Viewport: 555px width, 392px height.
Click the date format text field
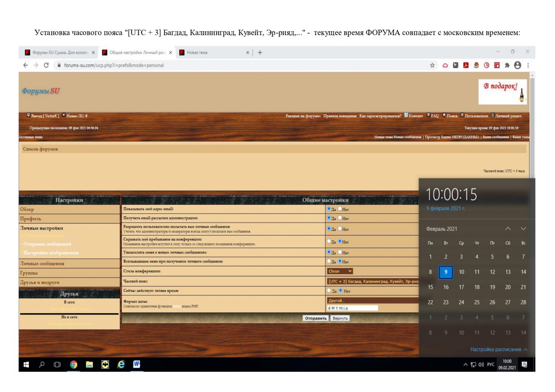point(352,308)
